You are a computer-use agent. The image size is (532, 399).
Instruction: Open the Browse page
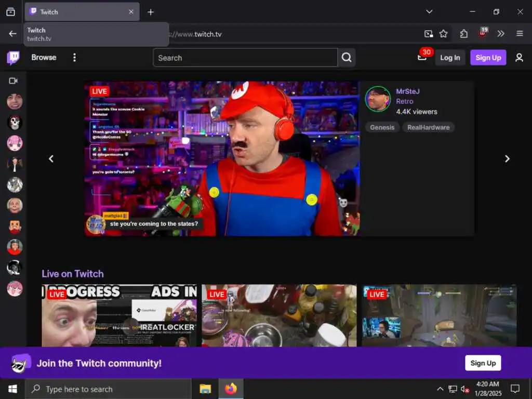coord(44,57)
